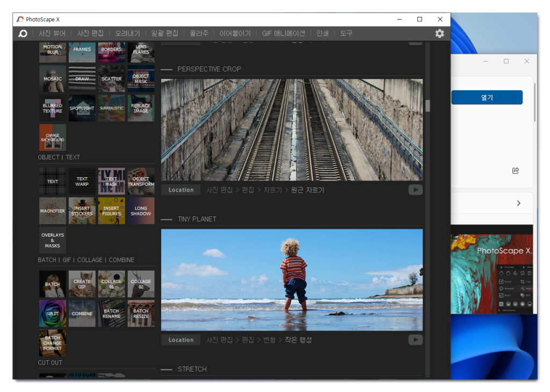Switch to the 도구 tab

(346, 33)
